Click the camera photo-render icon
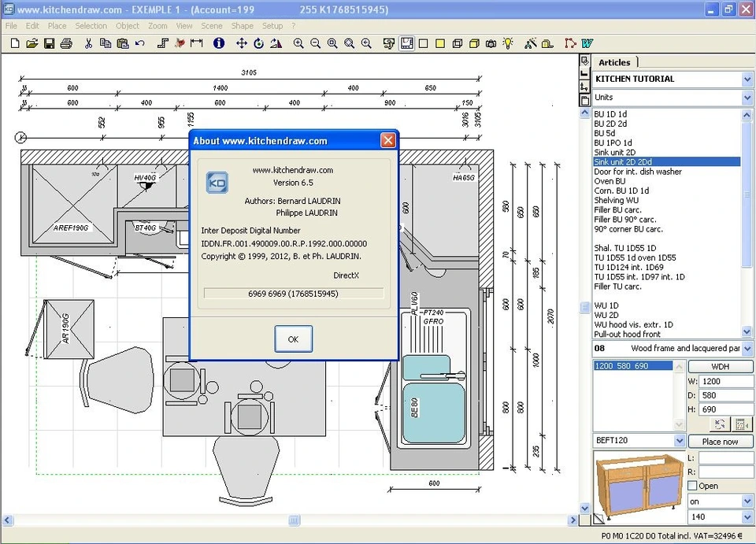 [x=491, y=43]
